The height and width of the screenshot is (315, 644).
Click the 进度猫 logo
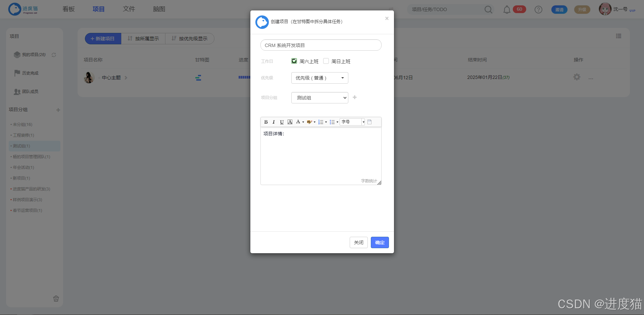23,9
